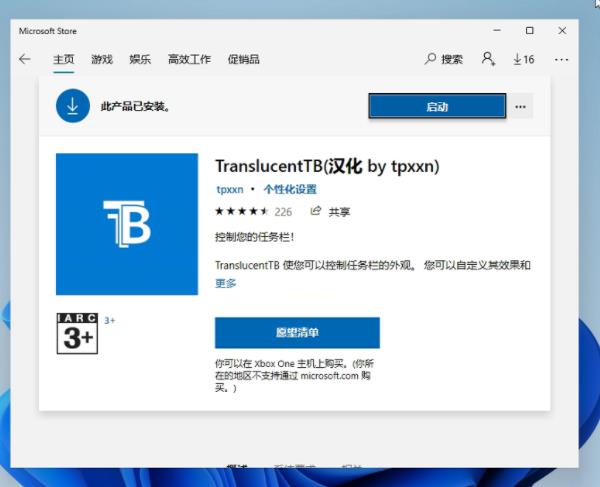Open more options beside 启动 button

coord(520,107)
